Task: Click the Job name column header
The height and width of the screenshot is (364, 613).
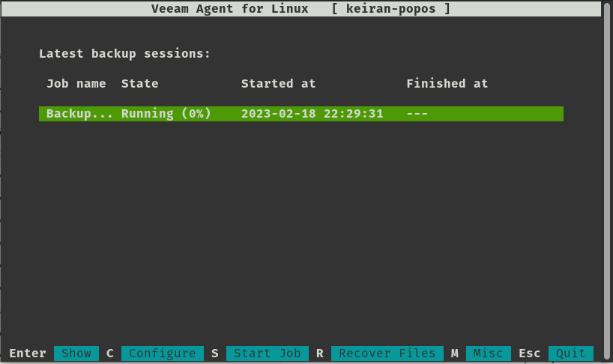Action: tap(76, 84)
